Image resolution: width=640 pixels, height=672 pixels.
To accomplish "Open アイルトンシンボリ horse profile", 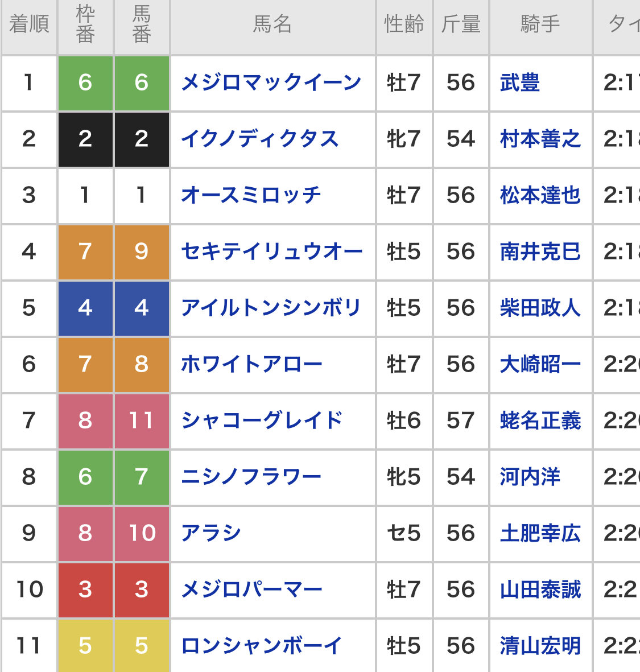I will click(271, 308).
